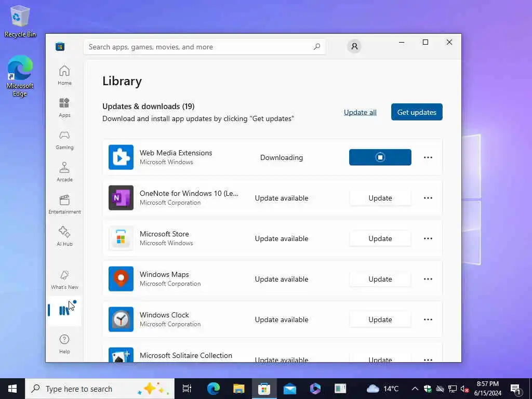The image size is (532, 399).
Task: Open more options for Windows Maps
Action: [428, 279]
